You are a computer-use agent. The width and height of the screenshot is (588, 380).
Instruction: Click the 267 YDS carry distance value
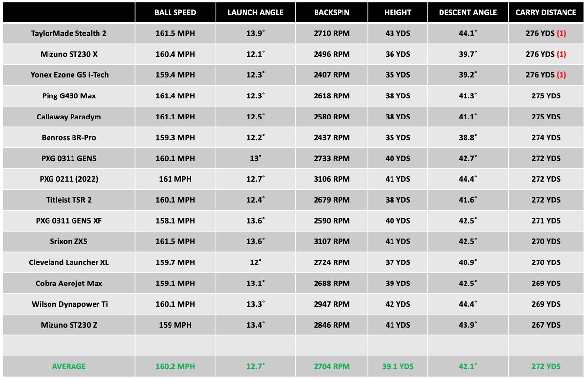point(545,325)
